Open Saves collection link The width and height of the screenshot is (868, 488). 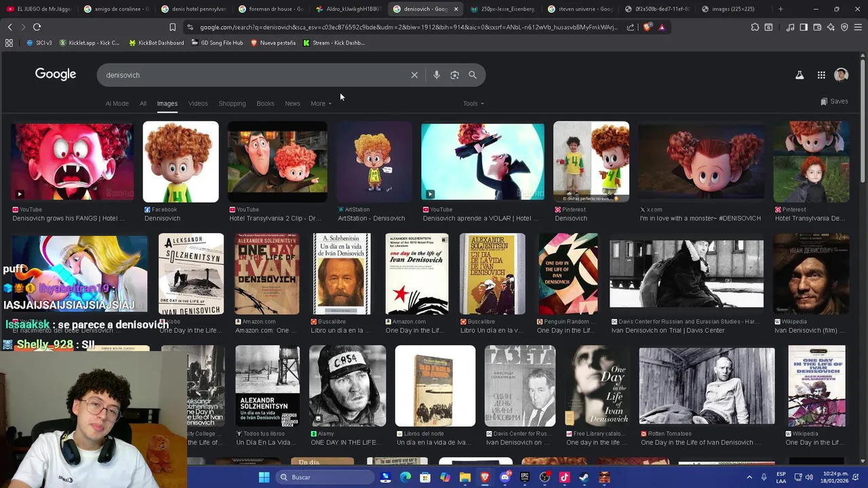coord(834,102)
